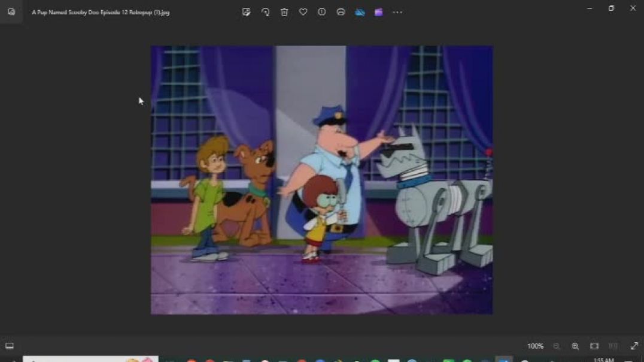Screen dimensions: 644x362
Task: Open the See more three-dots menu
Action: point(397,13)
